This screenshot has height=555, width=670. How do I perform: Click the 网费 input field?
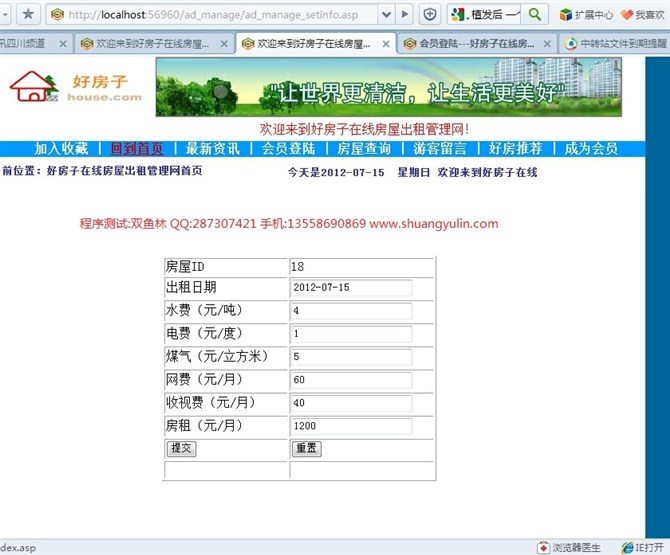pos(351,380)
